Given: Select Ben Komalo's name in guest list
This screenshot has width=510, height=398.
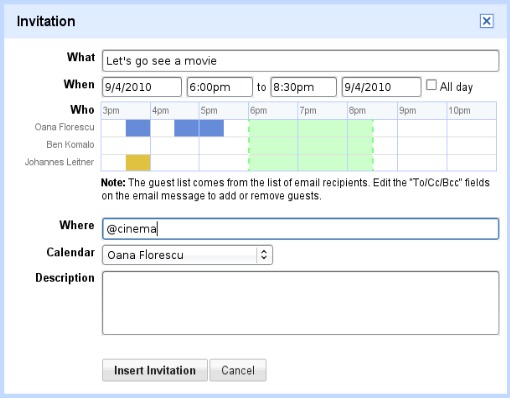Looking at the screenshot, I should pos(70,145).
